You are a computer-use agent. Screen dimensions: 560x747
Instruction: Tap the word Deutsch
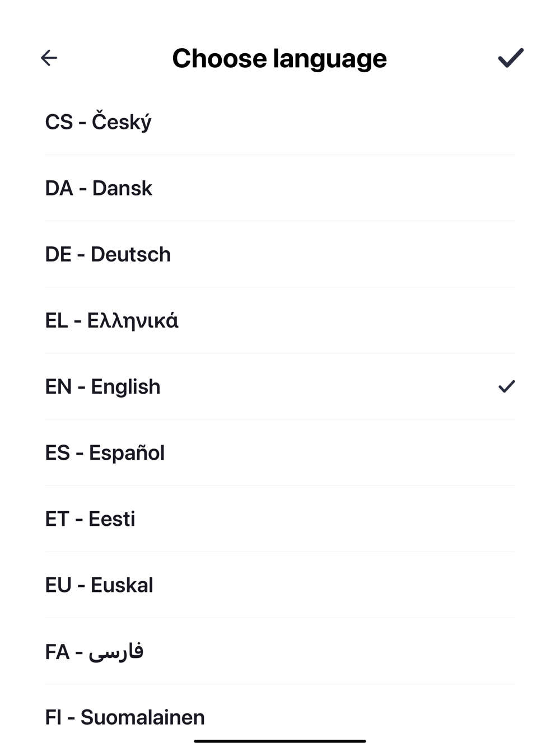(x=130, y=254)
